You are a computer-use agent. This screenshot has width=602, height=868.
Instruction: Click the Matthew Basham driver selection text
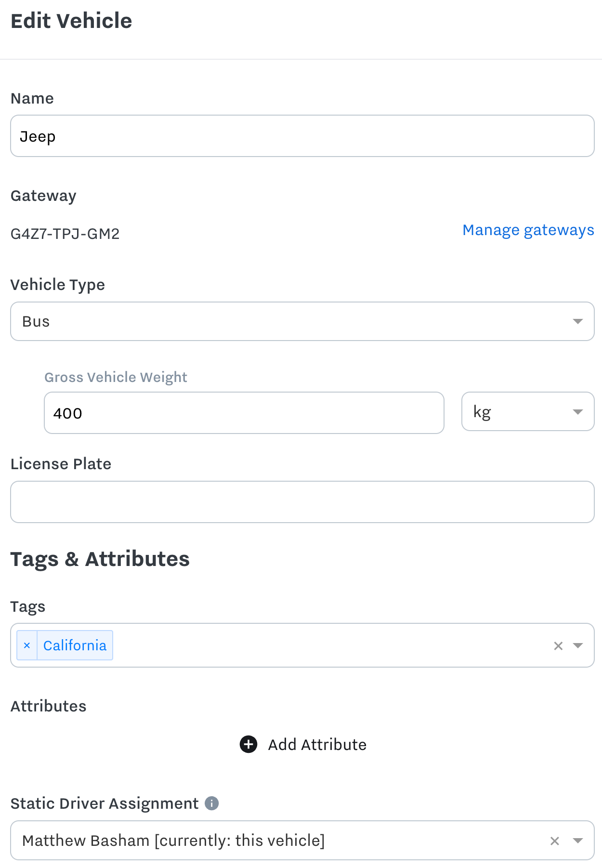point(173,841)
